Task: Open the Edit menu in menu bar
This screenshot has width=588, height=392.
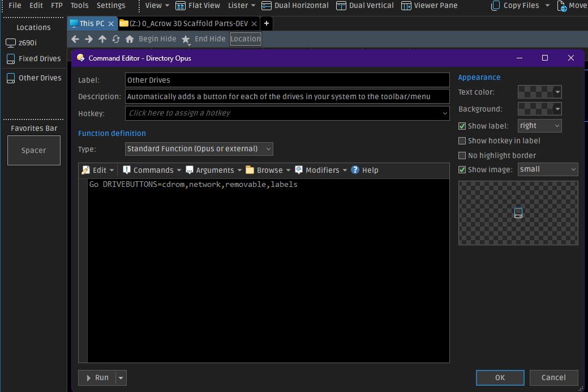Action: tap(36, 6)
